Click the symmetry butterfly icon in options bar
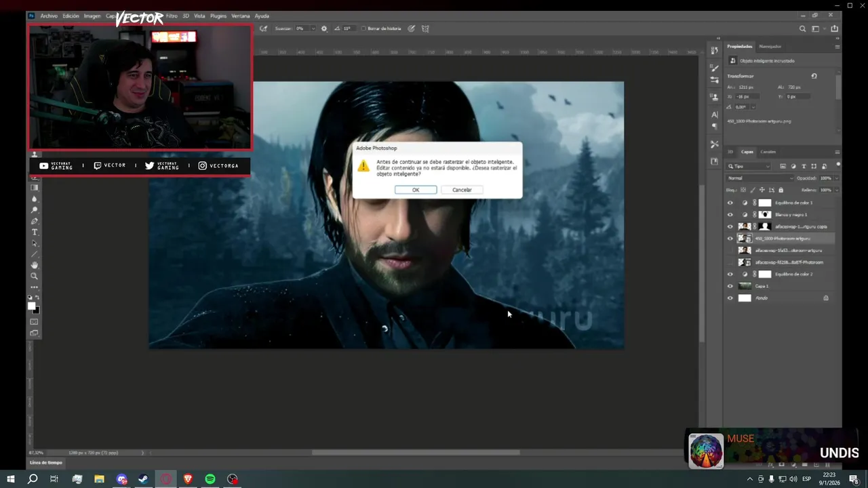 point(425,28)
